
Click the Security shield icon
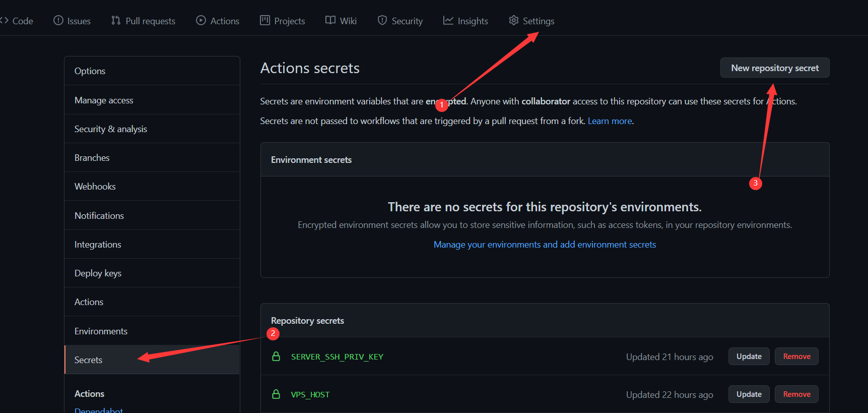coord(382,21)
